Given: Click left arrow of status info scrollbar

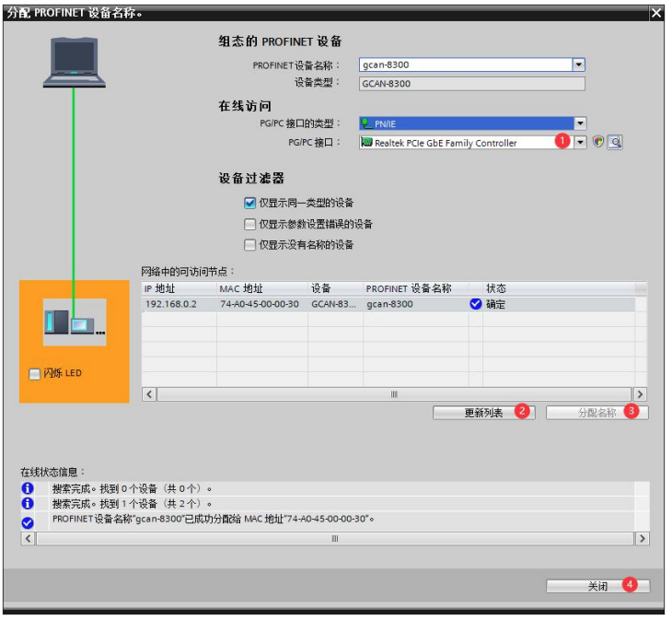Looking at the screenshot, I should (28, 538).
